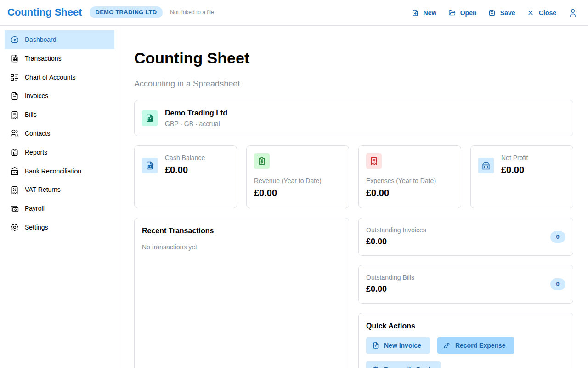This screenshot has width=588, height=368.
Task: Click the Payroll wallet icon
Action: 15,208
